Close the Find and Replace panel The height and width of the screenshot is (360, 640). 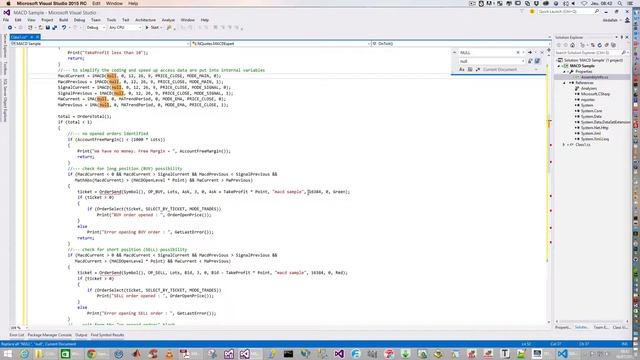click(x=542, y=53)
